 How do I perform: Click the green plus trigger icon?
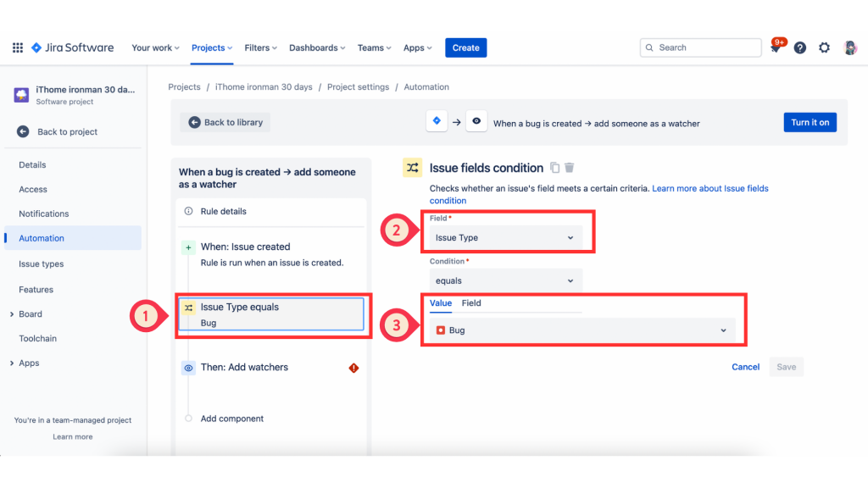(x=189, y=247)
